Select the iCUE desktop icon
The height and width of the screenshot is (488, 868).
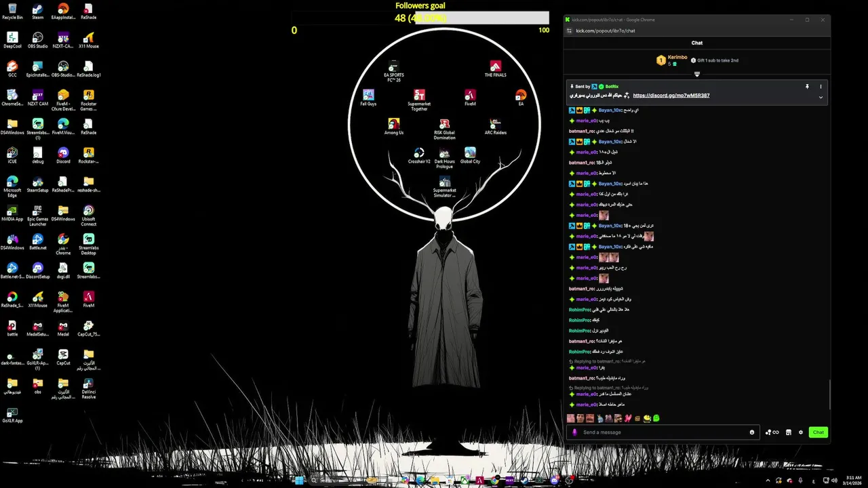click(x=12, y=155)
